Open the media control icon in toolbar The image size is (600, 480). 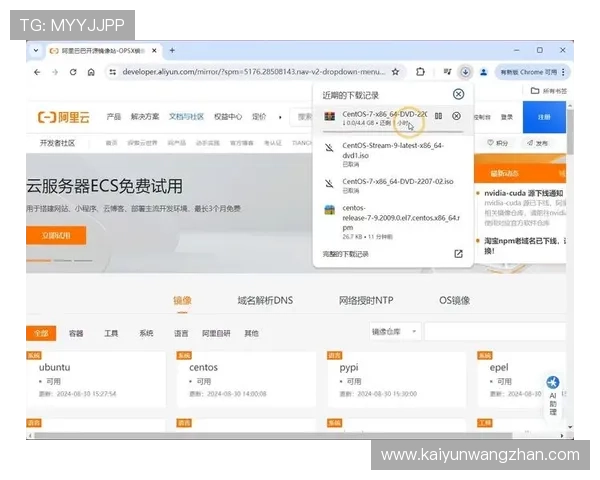447,72
